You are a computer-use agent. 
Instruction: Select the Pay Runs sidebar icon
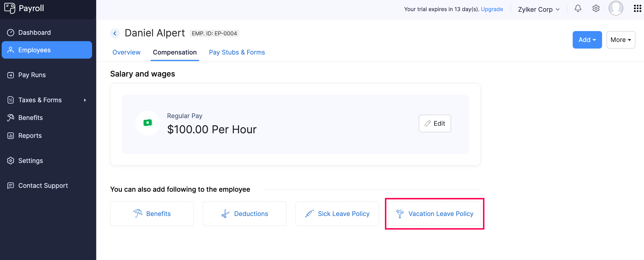[10, 75]
